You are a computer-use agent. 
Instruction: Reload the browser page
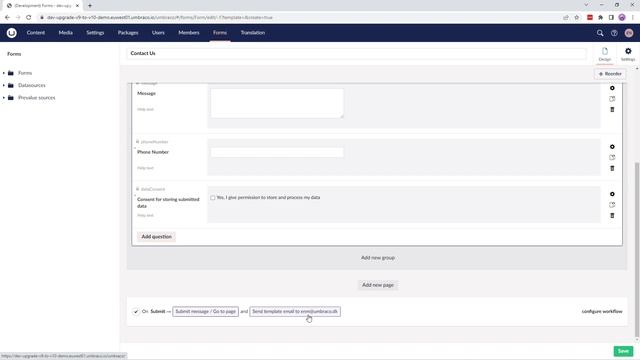29,18
